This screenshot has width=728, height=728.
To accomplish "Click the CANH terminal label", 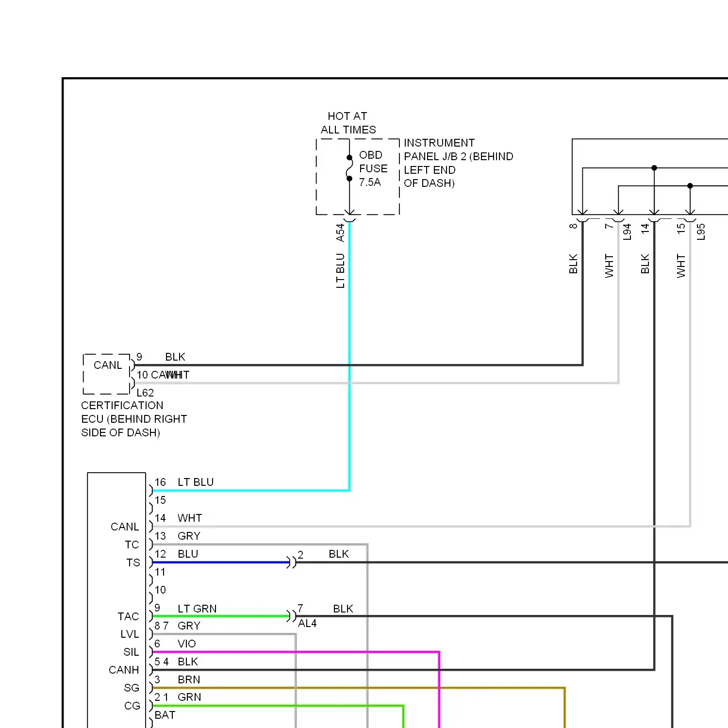I will coord(124,670).
